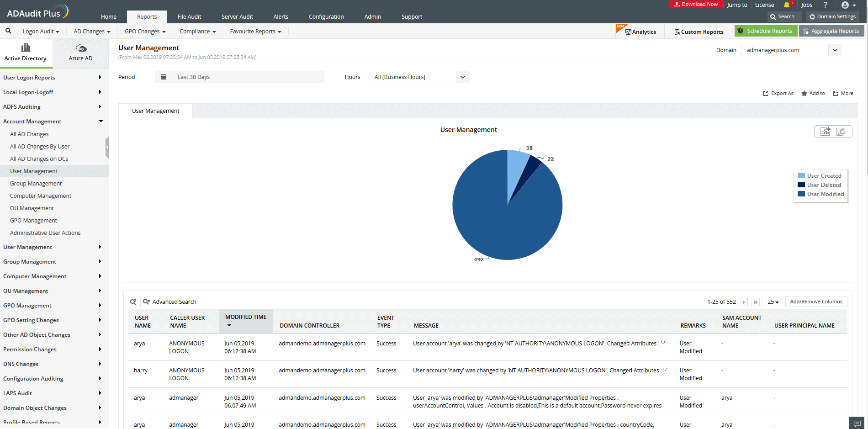The width and height of the screenshot is (868, 429).
Task: Open Favourite Reports dropdown
Action: (x=255, y=32)
